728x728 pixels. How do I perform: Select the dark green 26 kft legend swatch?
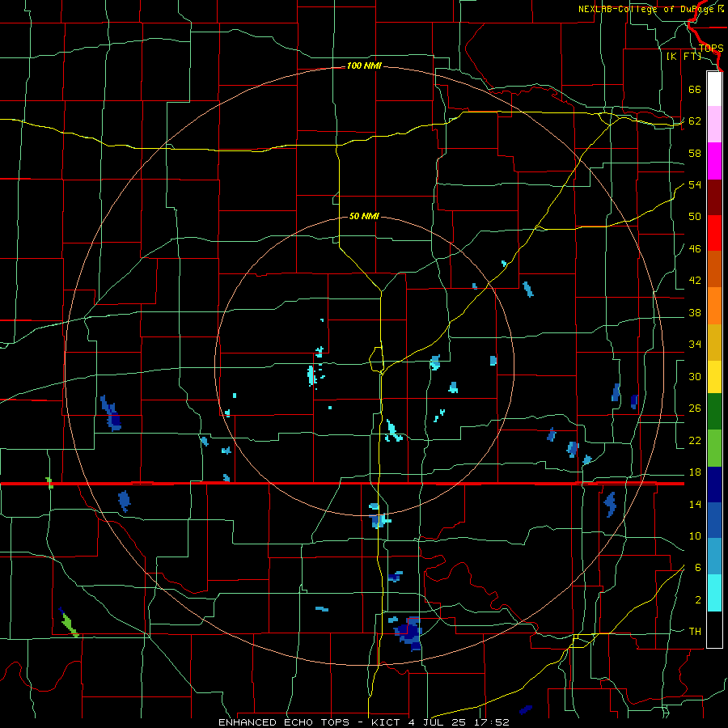pos(714,412)
